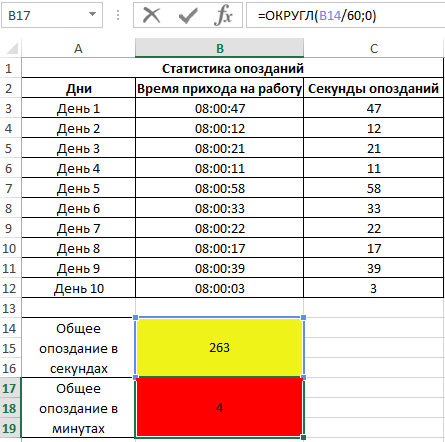Select cell День 4

78,168
